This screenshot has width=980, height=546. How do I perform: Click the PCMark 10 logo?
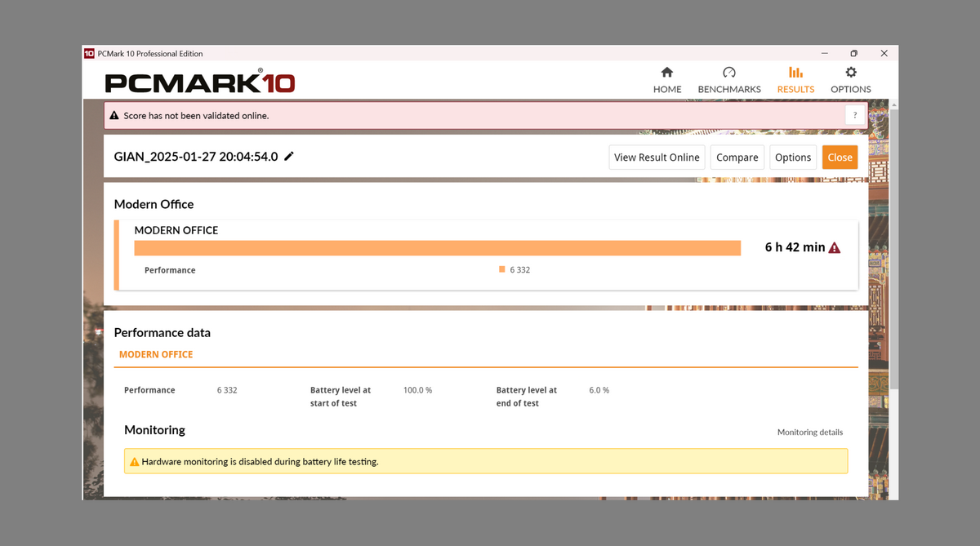(200, 82)
